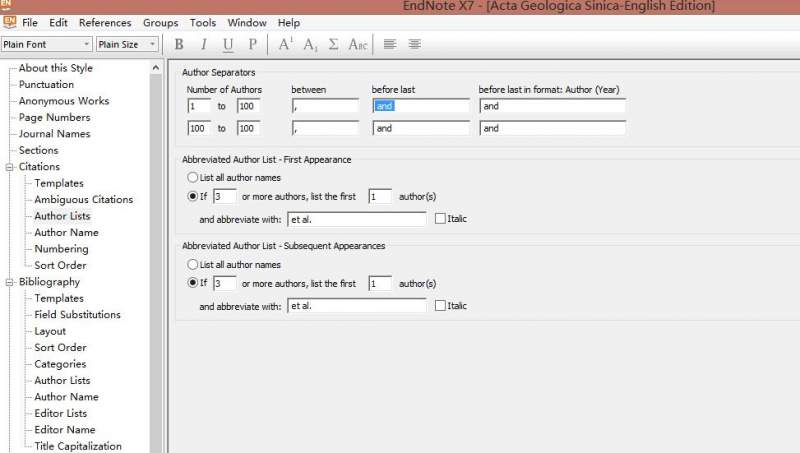Screen dimensions: 800x453
Task: Select Author Lists under Citations
Action: coord(62,216)
